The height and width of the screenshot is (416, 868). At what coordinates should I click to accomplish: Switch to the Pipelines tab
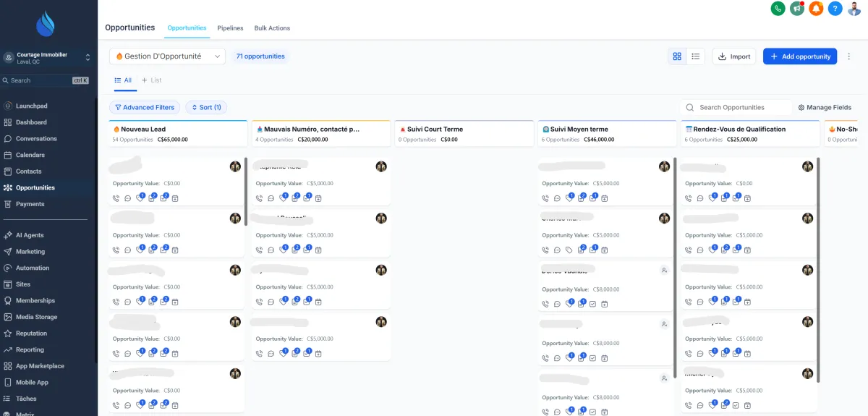tap(230, 28)
